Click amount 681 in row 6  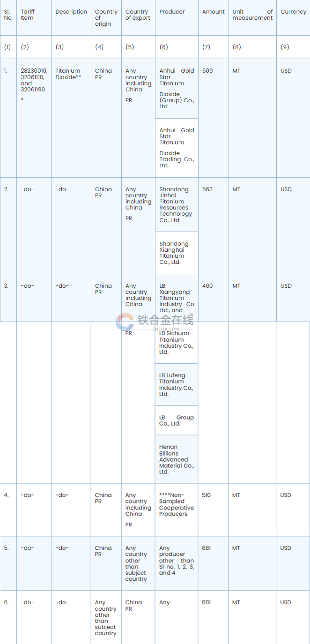coord(207,602)
